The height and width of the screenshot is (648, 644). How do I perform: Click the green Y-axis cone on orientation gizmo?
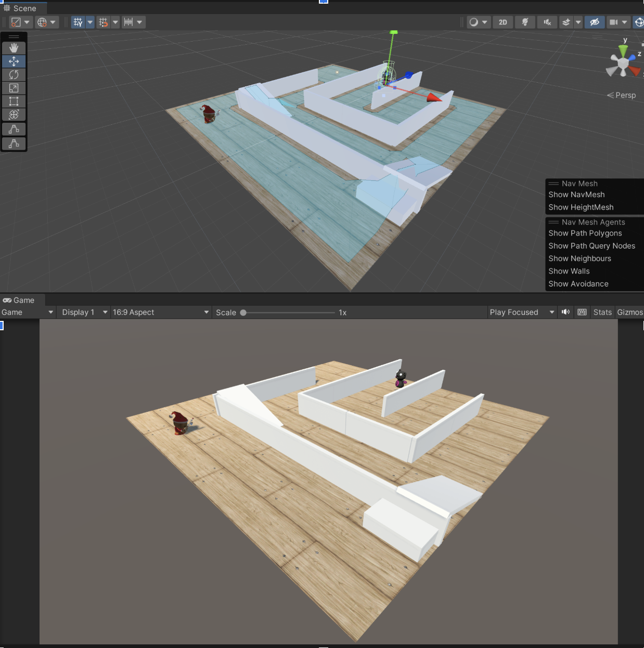coord(623,51)
